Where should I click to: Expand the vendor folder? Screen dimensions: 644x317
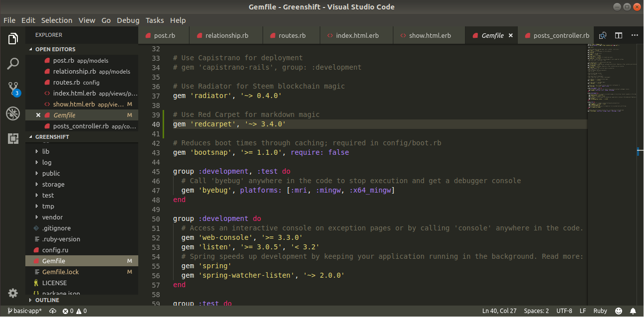click(52, 217)
